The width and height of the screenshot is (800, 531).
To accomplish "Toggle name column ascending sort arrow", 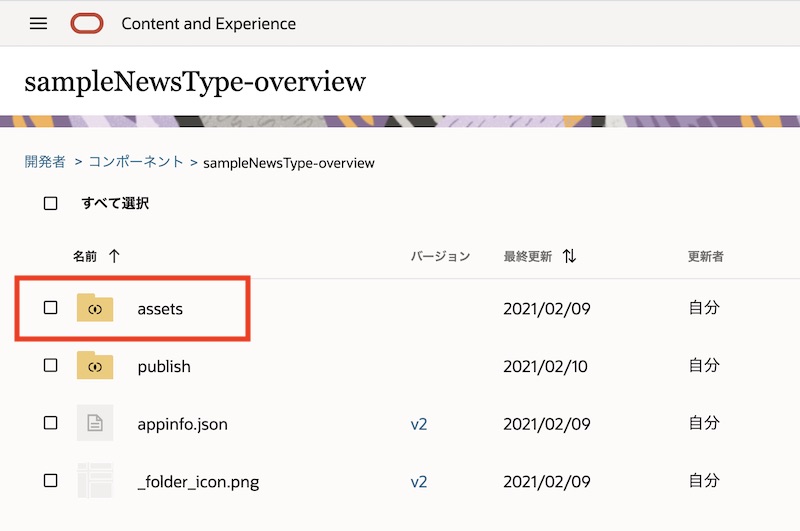I will [114, 256].
